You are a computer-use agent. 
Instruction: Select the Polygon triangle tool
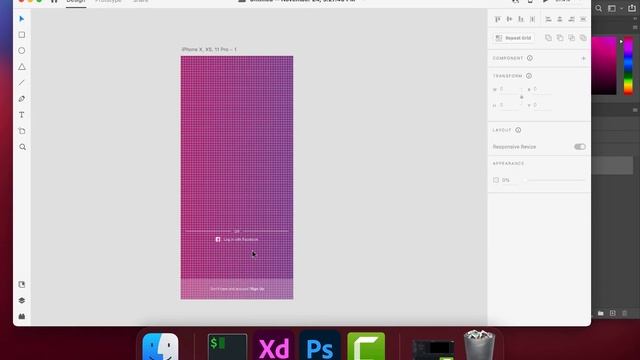click(22, 67)
